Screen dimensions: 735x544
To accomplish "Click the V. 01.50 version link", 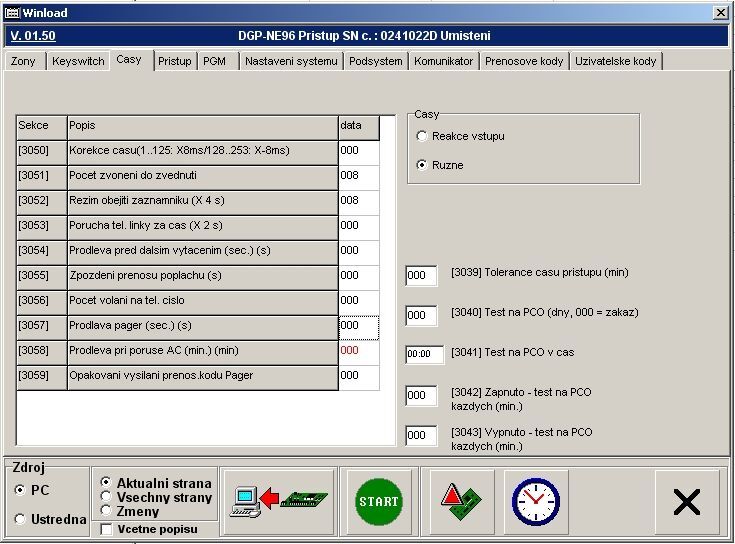I will tap(32, 36).
